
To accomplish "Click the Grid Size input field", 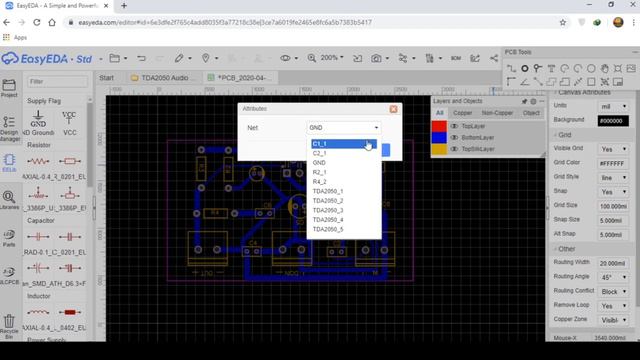I will point(613,206).
